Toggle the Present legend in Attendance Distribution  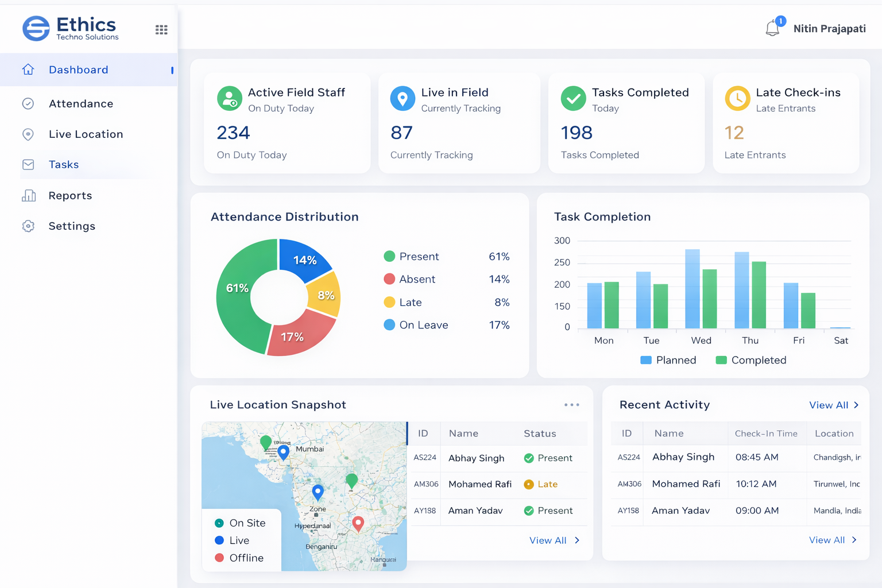(x=411, y=257)
